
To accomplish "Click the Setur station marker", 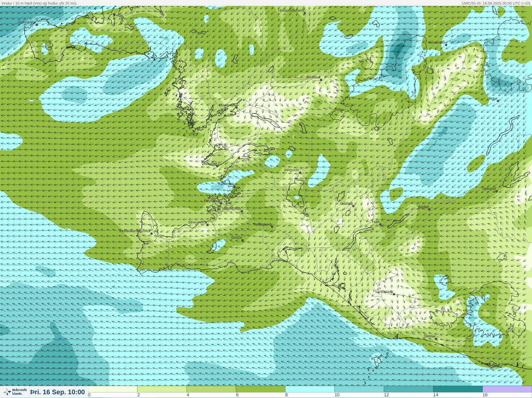I will coord(498,101).
